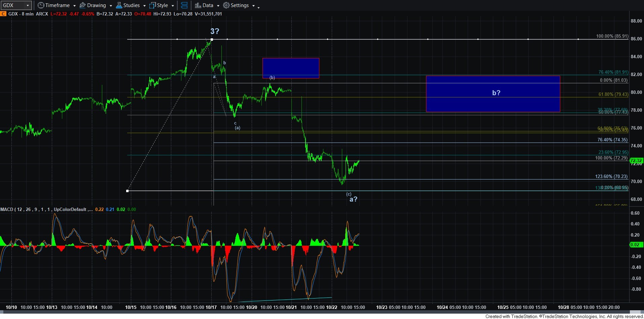Viewport: 644px width, 319px height.
Task: Open the Style menu label
Action: click(162, 5)
